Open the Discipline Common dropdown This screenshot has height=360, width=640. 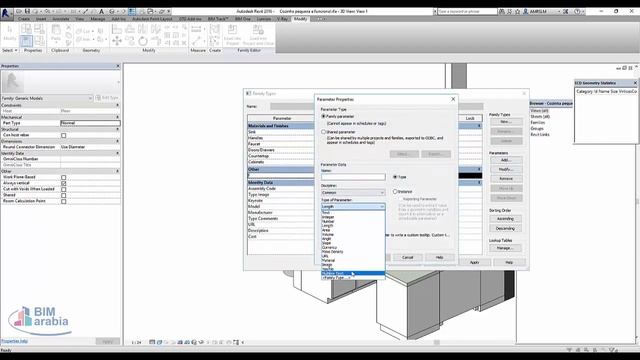tap(353, 192)
